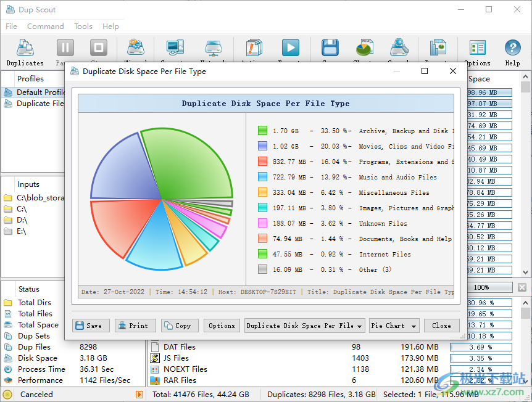Open the Wizard tool with gear icon
Image resolution: width=532 pixels, height=402 pixels.
136,47
